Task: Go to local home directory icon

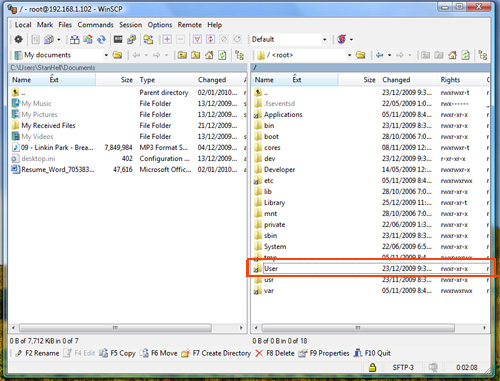Action: click(x=209, y=55)
